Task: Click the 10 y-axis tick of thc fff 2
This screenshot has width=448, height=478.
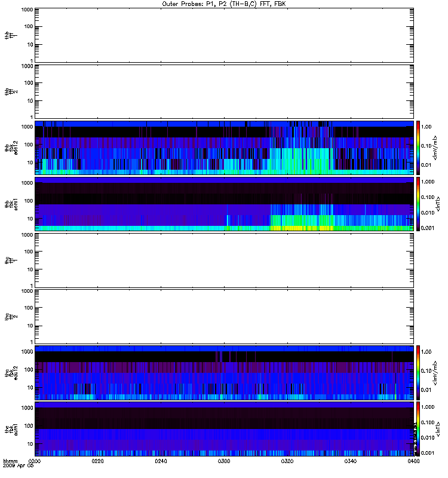Action: 30,326
